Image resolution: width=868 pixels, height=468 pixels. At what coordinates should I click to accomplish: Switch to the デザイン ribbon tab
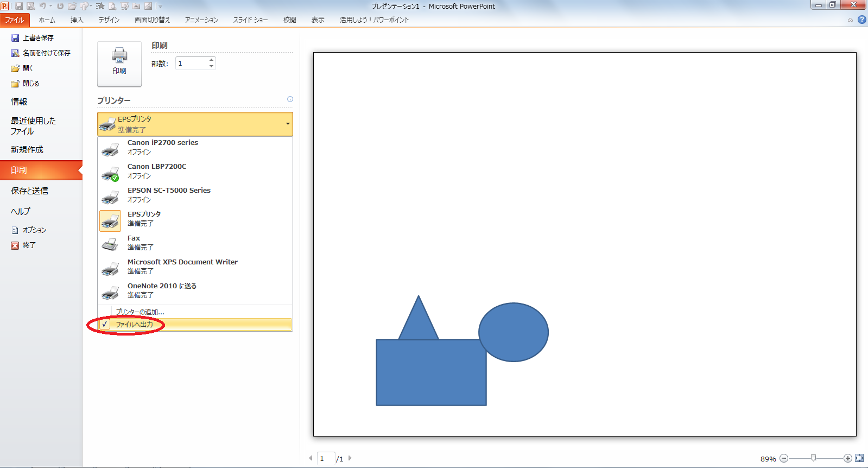click(109, 20)
